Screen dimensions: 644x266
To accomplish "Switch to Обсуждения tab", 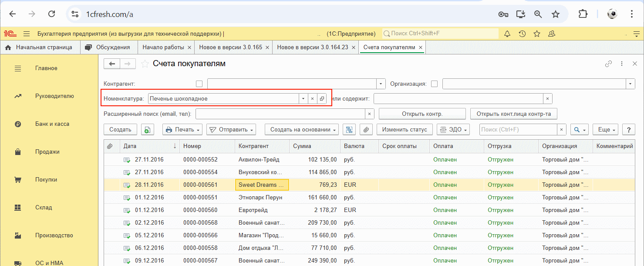I will [x=109, y=47].
